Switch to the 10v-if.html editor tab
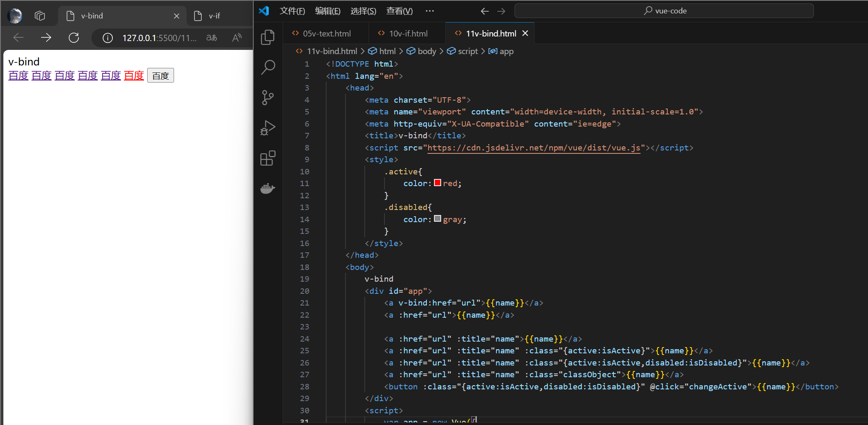The height and width of the screenshot is (425, 868). [x=407, y=34]
